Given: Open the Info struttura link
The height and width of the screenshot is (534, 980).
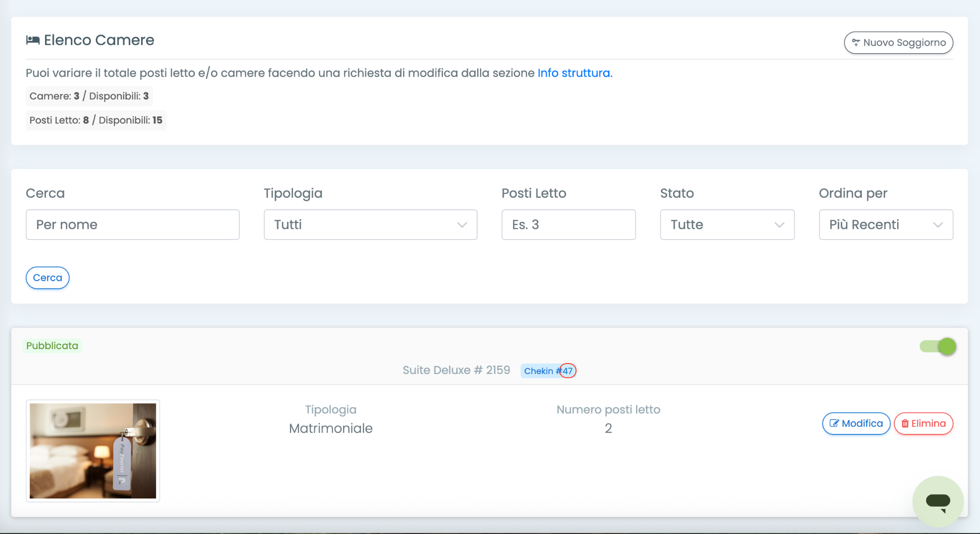Looking at the screenshot, I should pyautogui.click(x=575, y=73).
